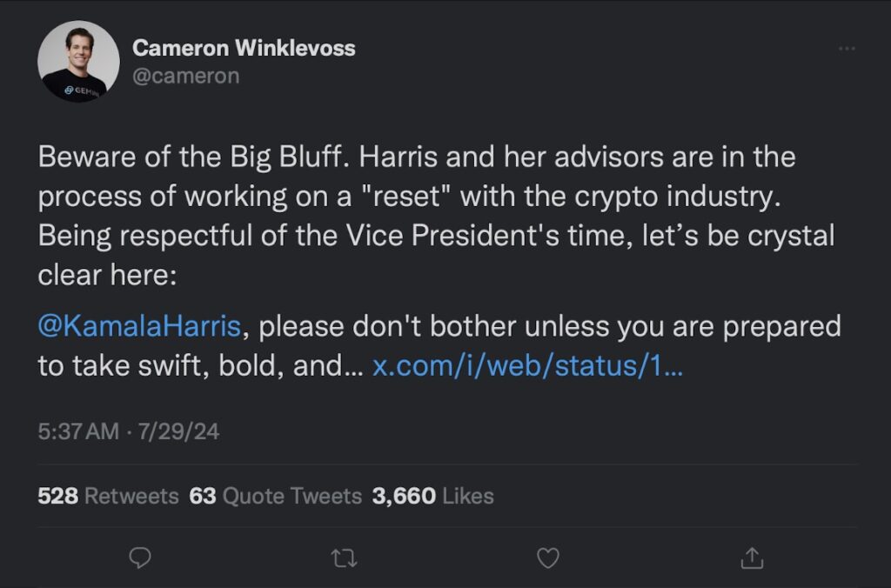Click the 5:37 AM time stamp
The height and width of the screenshot is (588, 891).
78,431
